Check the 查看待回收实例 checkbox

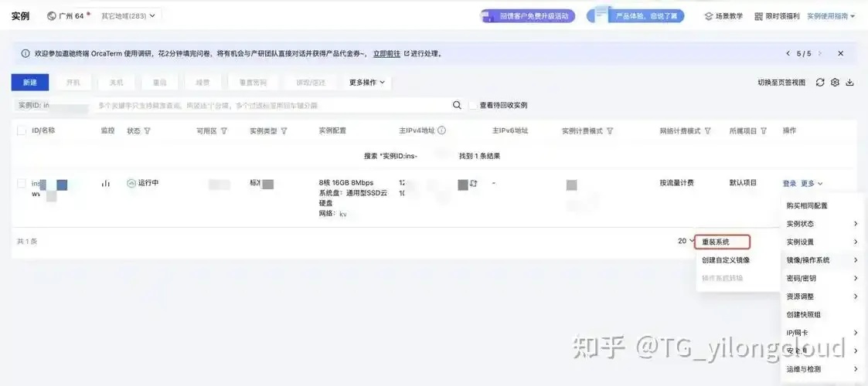click(473, 105)
